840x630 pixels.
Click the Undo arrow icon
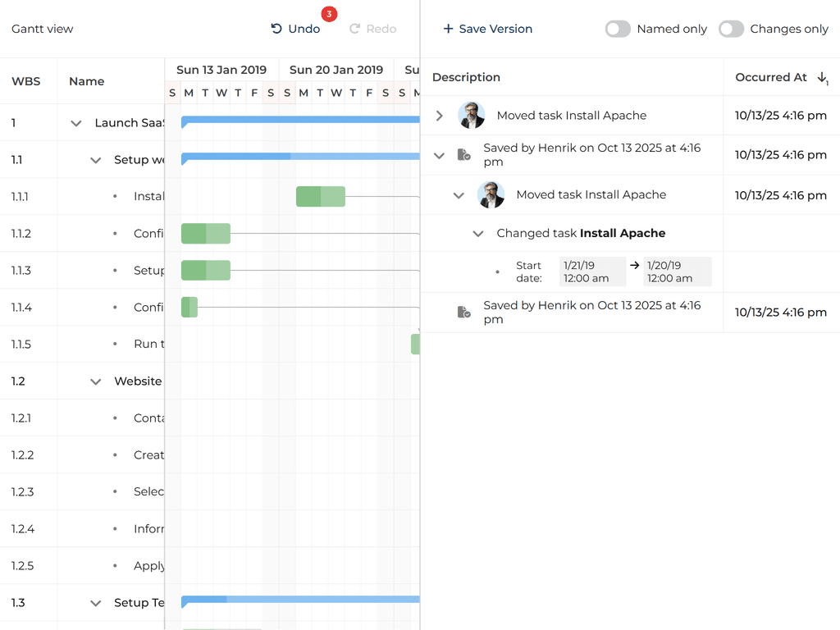point(276,29)
